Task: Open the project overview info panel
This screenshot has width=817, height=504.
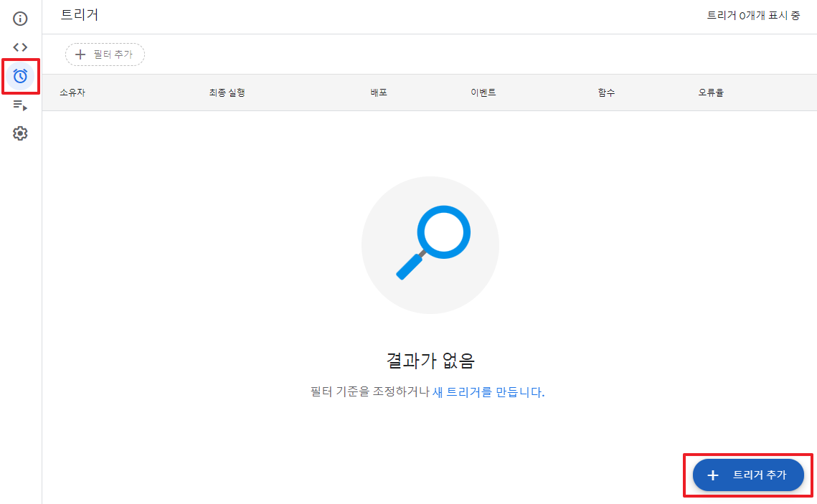Action: (x=19, y=19)
